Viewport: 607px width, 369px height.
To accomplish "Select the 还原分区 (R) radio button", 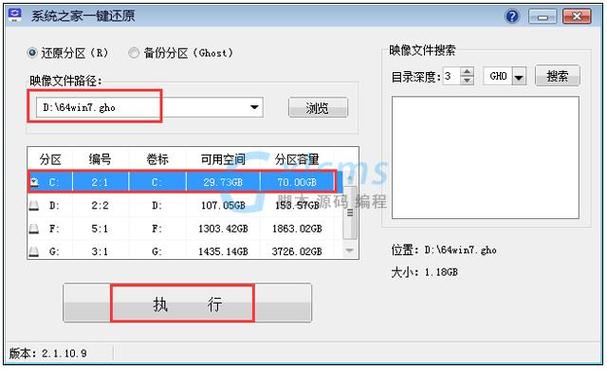I will pos(32,53).
